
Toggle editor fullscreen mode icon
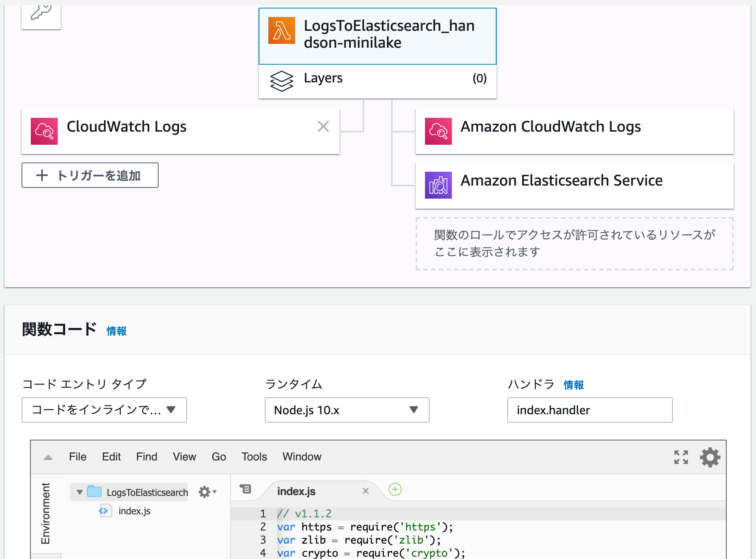(681, 457)
